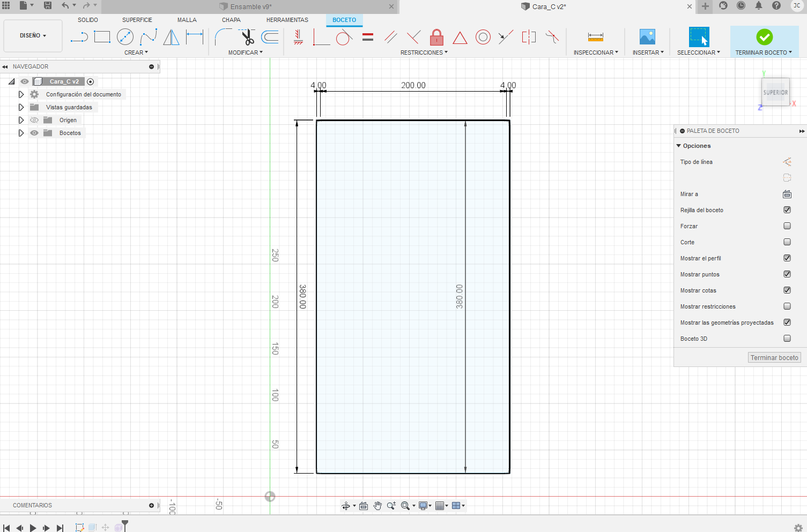
Task: Enable Mostrar restricciones checkbox
Action: [787, 306]
